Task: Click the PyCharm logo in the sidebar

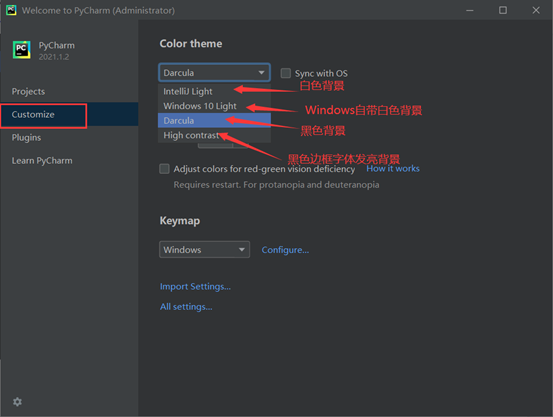Action: pos(22,50)
